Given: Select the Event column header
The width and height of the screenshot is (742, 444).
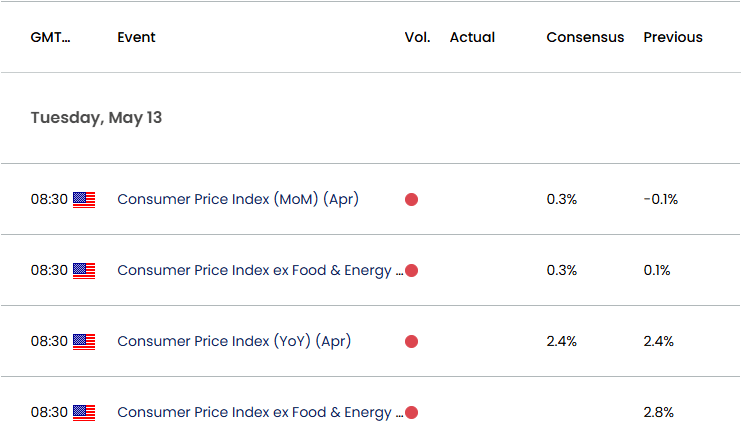Looking at the screenshot, I should pyautogui.click(x=136, y=37).
